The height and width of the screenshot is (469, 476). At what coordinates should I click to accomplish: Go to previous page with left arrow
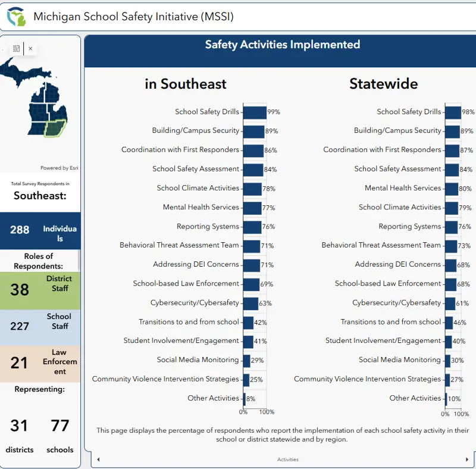[98, 459]
